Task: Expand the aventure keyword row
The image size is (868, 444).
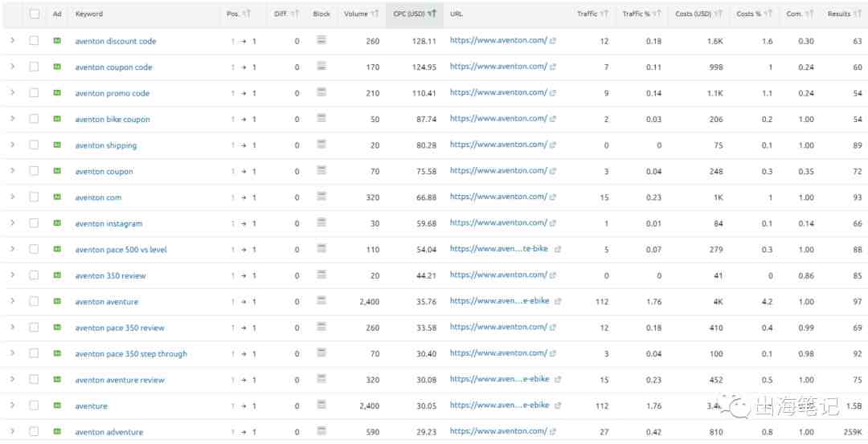Action: [x=13, y=405]
